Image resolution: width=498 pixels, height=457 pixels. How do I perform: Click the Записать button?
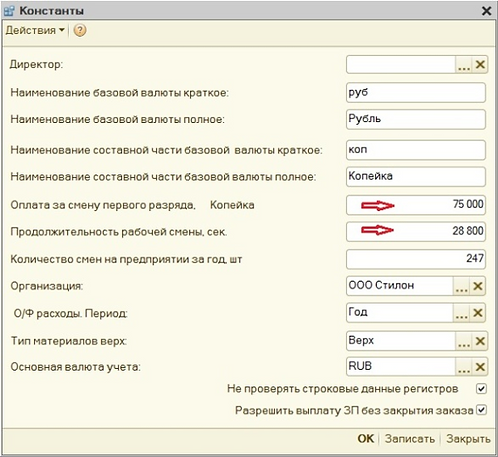[410, 439]
